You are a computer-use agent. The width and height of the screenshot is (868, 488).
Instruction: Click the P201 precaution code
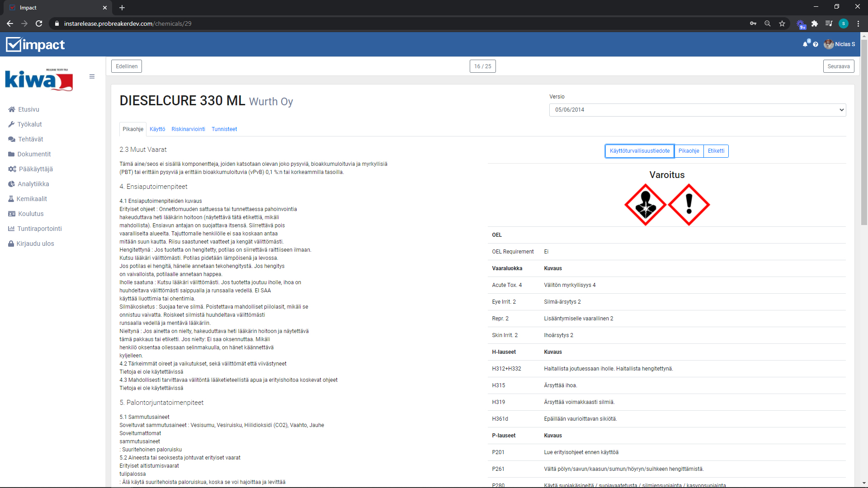pos(498,452)
